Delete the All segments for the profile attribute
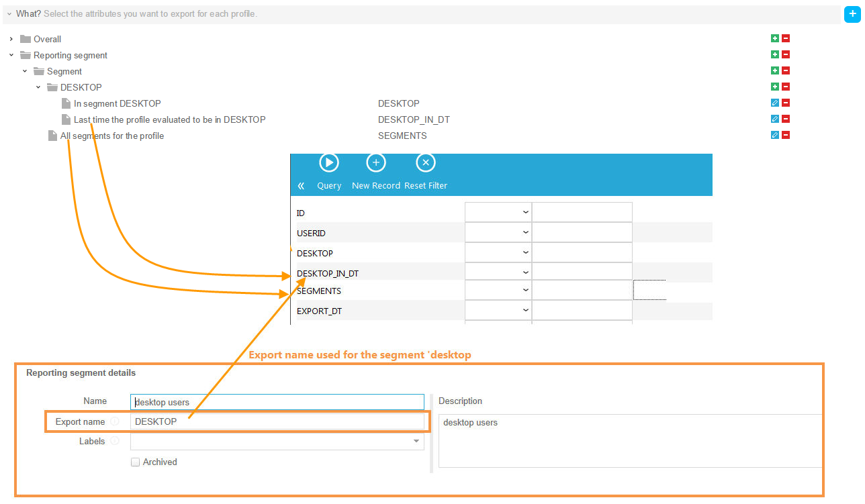 click(x=786, y=136)
